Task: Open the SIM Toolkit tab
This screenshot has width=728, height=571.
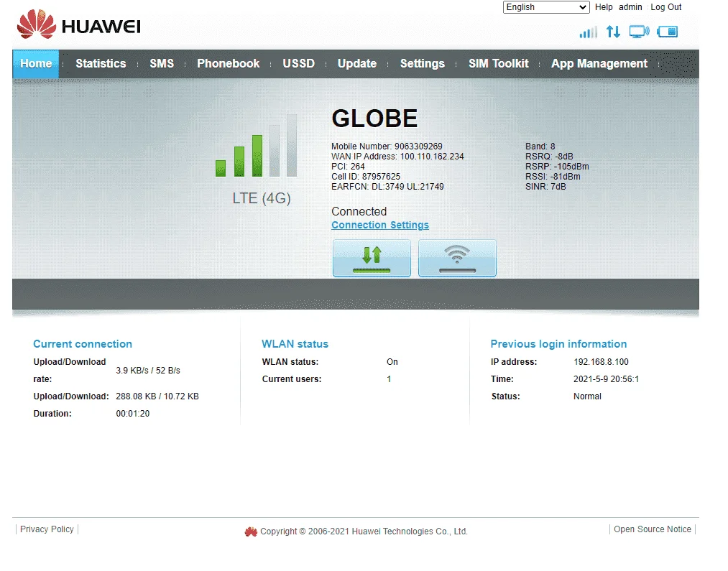Action: (x=499, y=63)
